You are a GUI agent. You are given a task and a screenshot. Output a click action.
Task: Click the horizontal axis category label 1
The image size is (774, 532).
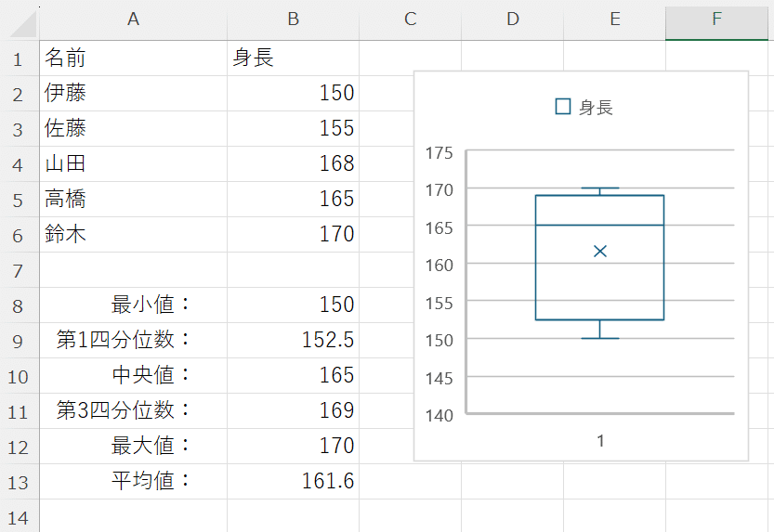point(600,441)
